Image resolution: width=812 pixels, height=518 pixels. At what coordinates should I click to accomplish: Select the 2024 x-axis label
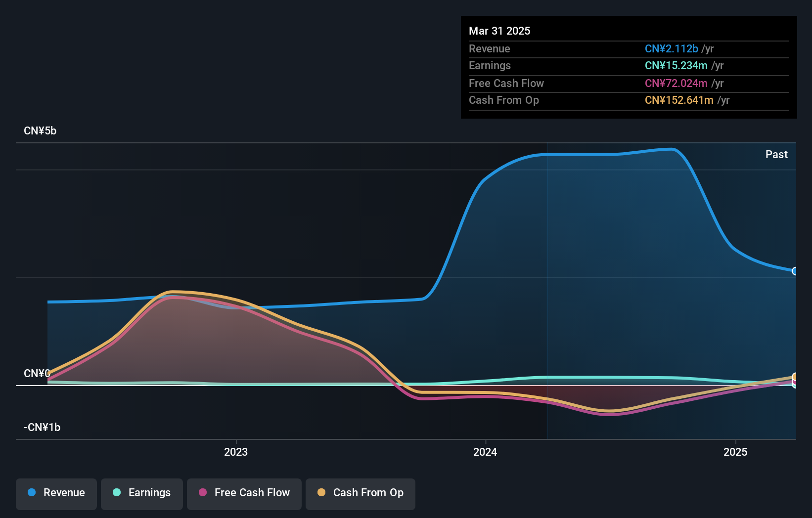point(485,452)
